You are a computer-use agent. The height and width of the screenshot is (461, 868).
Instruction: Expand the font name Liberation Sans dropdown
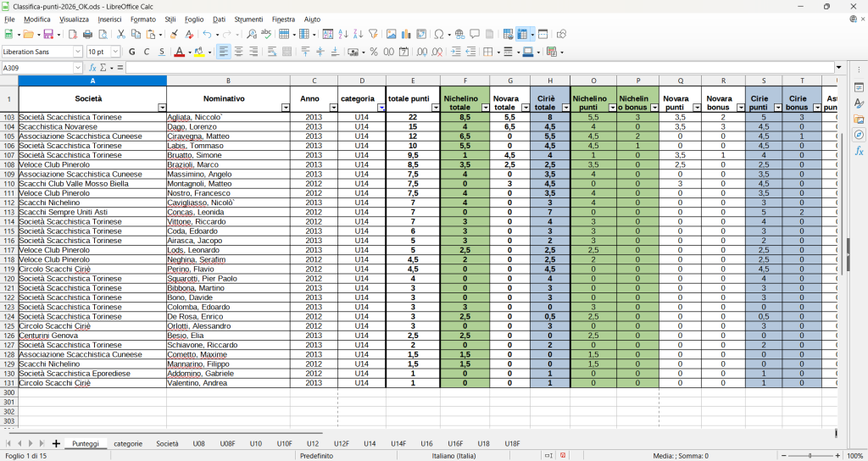coord(78,52)
